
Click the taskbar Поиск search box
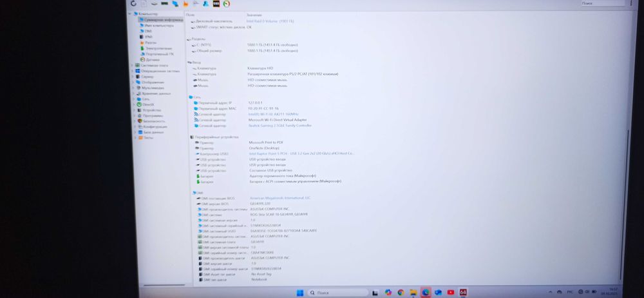(337, 292)
